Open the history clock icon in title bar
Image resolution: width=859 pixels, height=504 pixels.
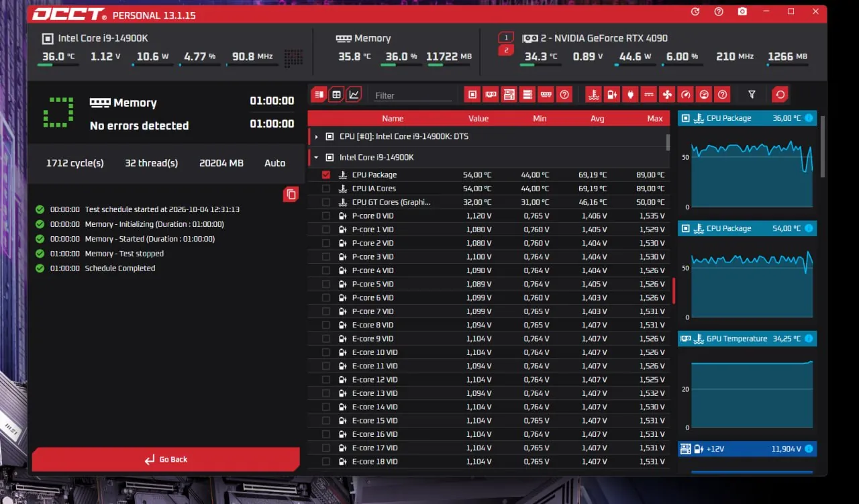[x=695, y=12]
